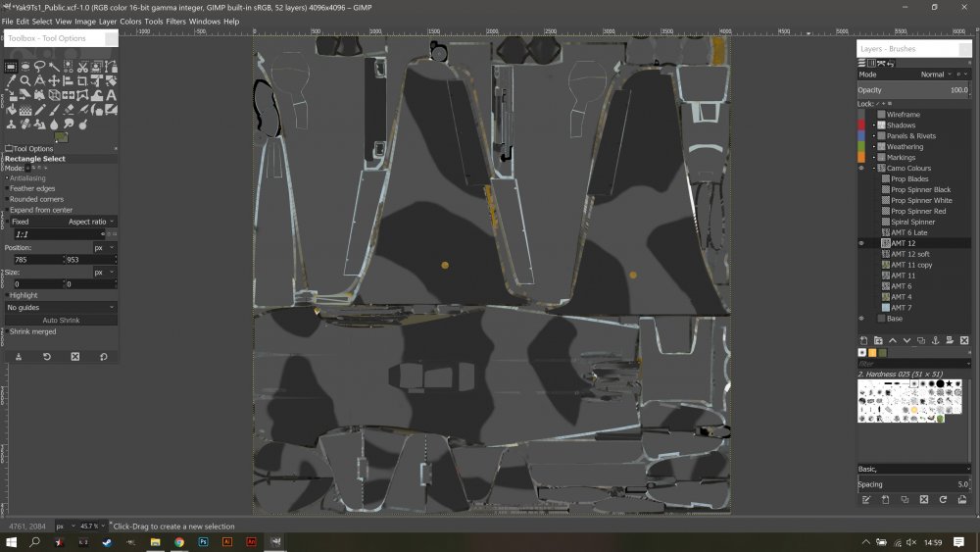
Task: Enable the Rounded corners option
Action: (x=8, y=199)
